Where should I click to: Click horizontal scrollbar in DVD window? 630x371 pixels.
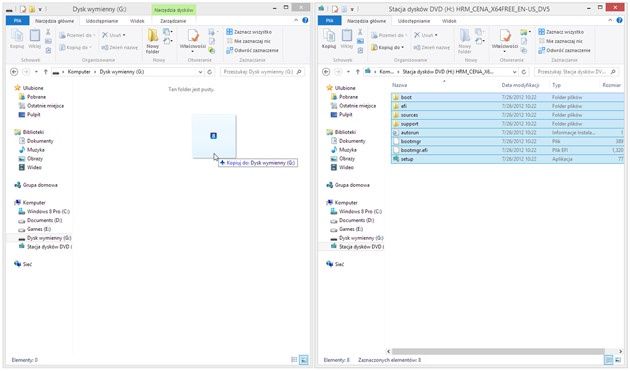[x=498, y=351]
